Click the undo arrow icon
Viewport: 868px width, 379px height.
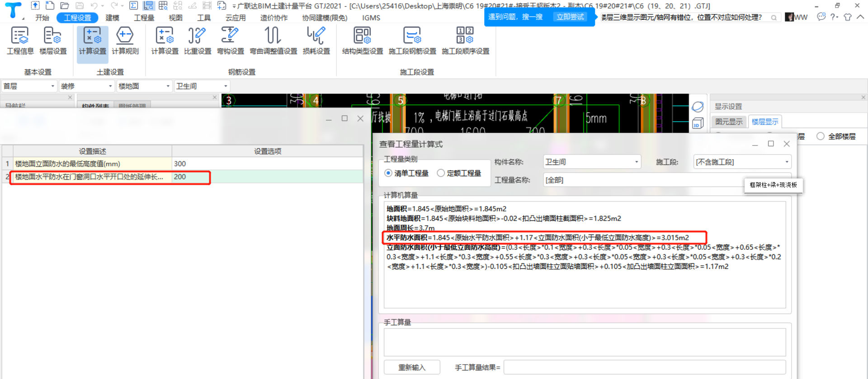pos(94,5)
